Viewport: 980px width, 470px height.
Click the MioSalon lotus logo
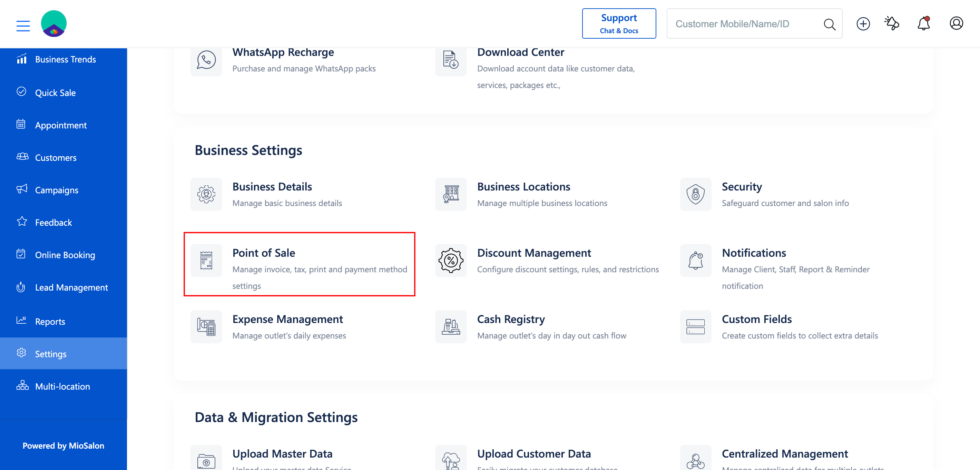[x=53, y=23]
